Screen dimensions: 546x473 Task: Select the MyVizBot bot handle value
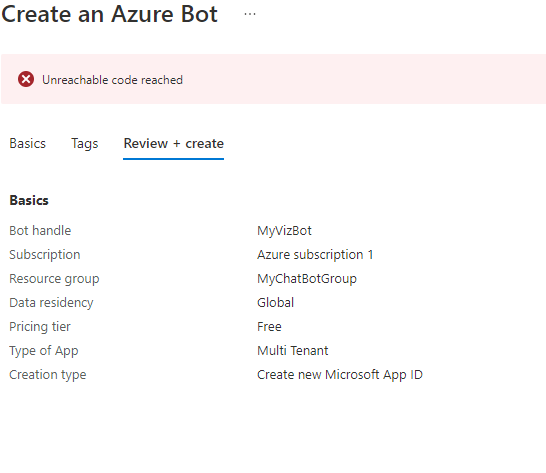[x=284, y=231]
